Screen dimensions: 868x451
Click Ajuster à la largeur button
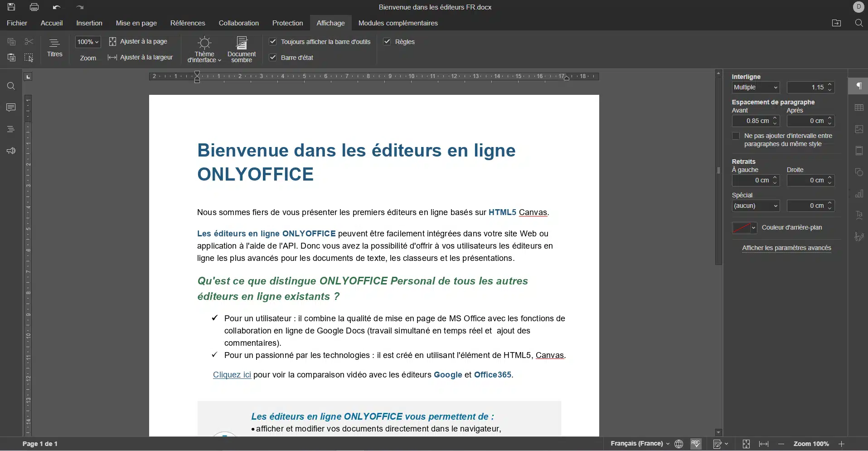[x=141, y=58]
